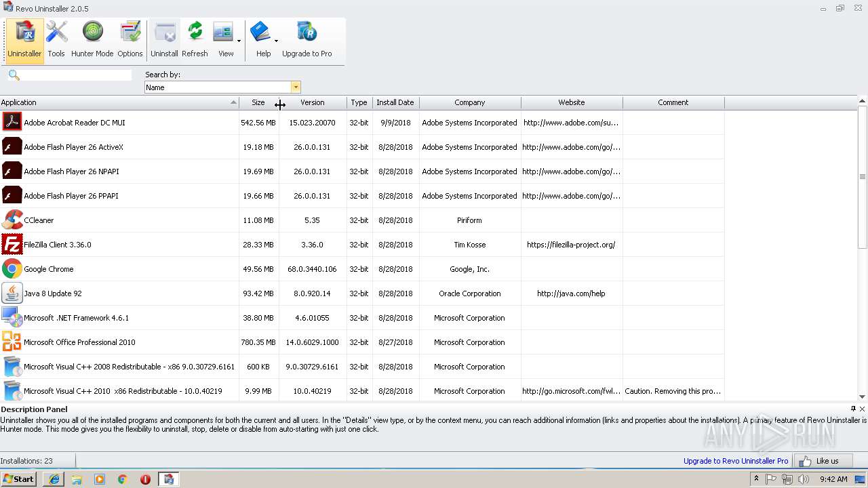Open the Options toolbar button
868x488 pixels.
[130, 41]
